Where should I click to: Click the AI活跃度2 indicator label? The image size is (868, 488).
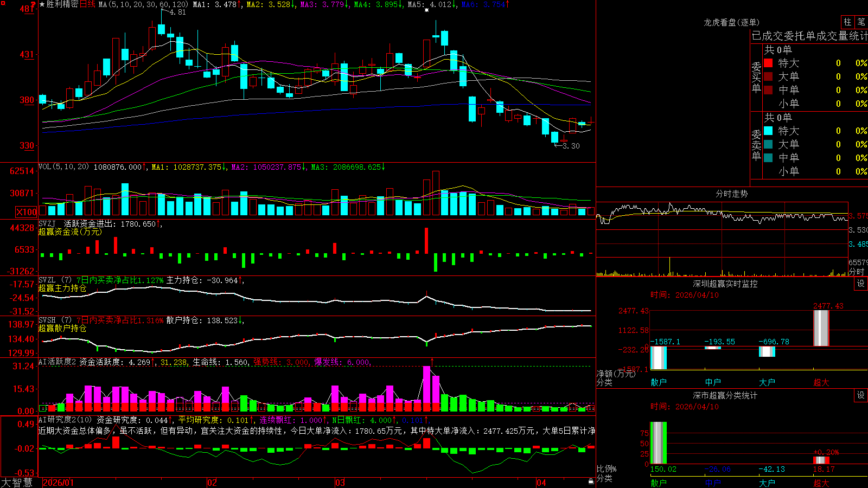click(58, 362)
